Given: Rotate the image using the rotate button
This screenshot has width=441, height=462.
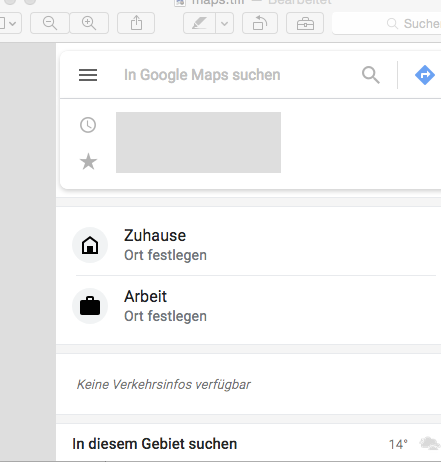Looking at the screenshot, I should (x=260, y=23).
